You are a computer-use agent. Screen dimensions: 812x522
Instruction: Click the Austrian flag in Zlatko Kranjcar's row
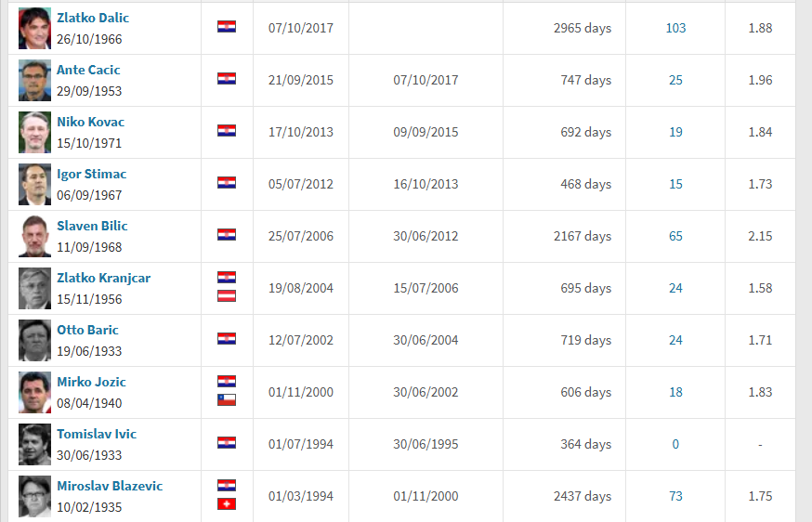(227, 296)
